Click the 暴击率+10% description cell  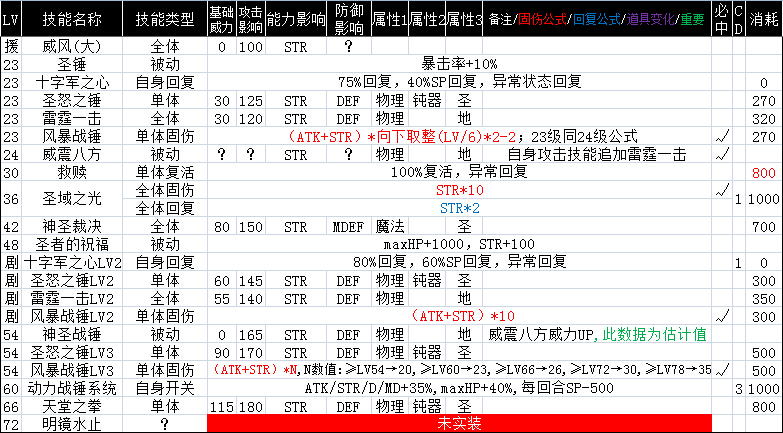tap(459, 64)
